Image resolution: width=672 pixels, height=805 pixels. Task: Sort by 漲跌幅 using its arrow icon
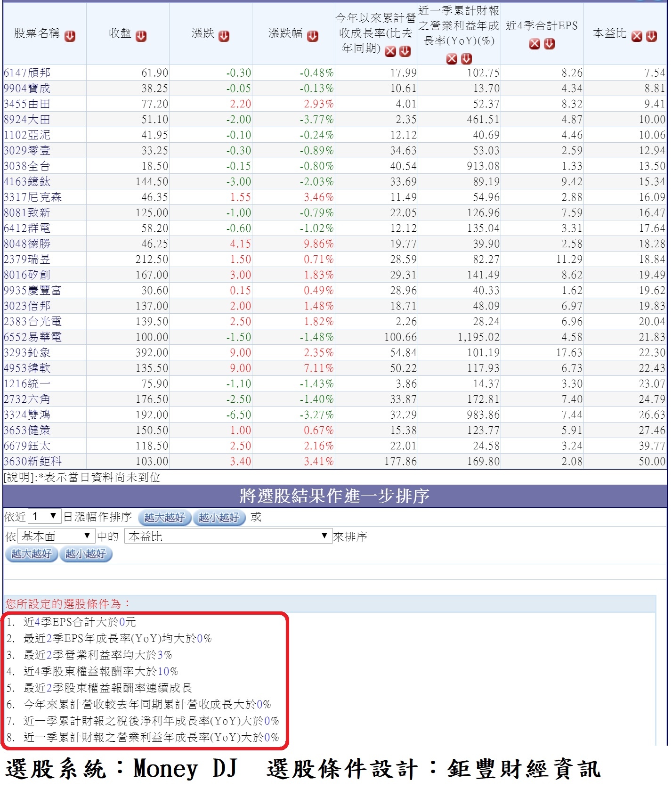pos(313,36)
